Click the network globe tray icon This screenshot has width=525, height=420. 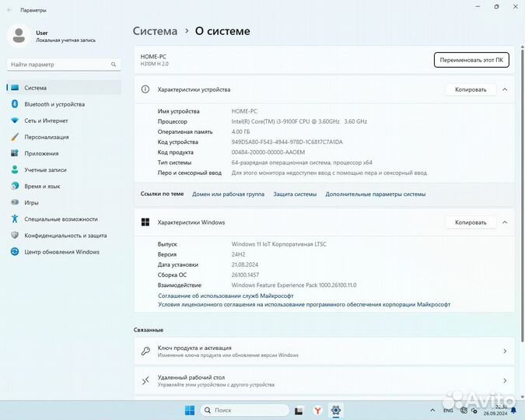464,410
